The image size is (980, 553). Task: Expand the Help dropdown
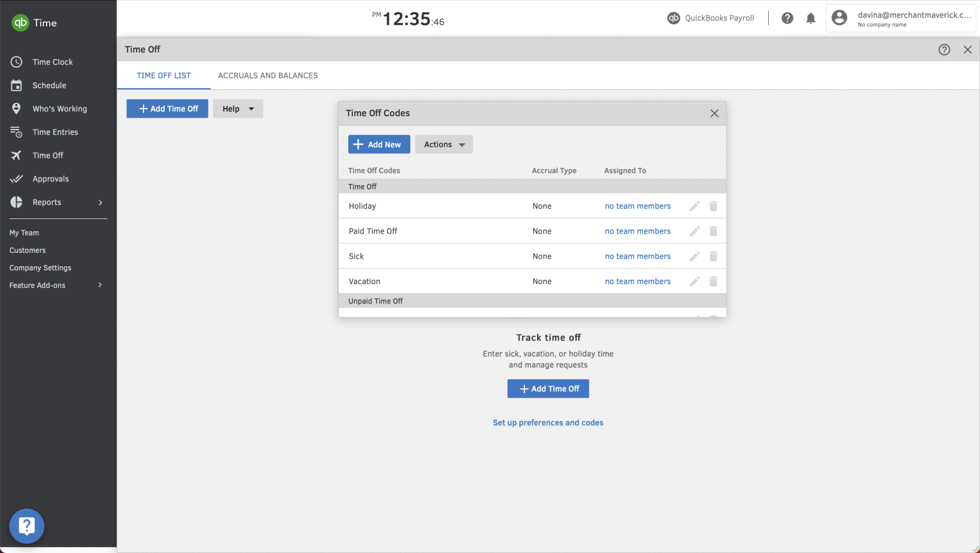click(237, 109)
